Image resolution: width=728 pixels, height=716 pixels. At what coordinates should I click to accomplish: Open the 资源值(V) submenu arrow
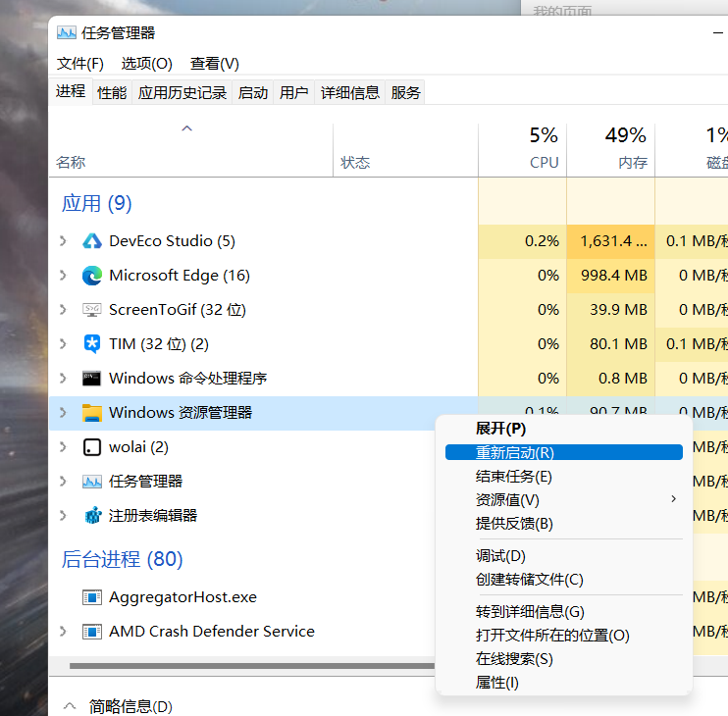point(674,499)
